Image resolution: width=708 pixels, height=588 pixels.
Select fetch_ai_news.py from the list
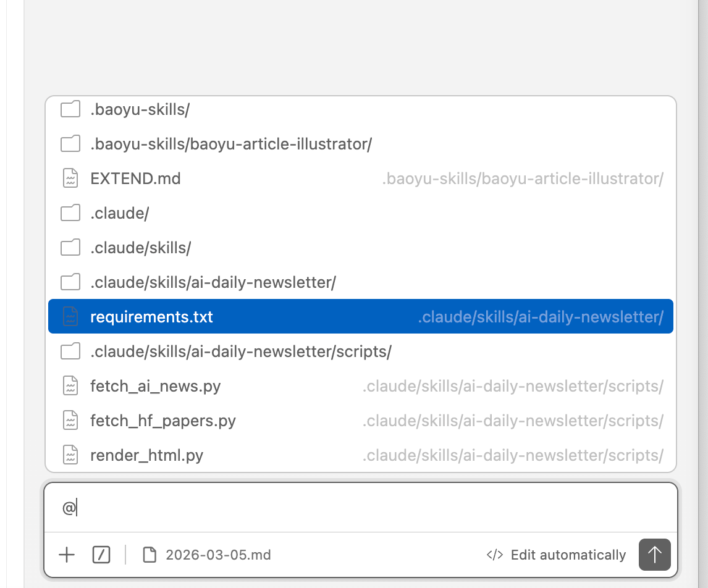(155, 386)
